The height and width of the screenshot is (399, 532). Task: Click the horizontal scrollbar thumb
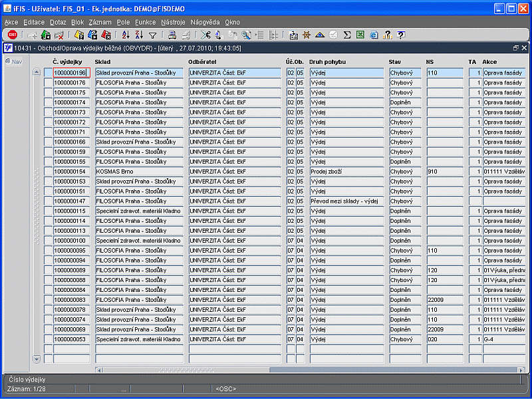click(x=186, y=370)
